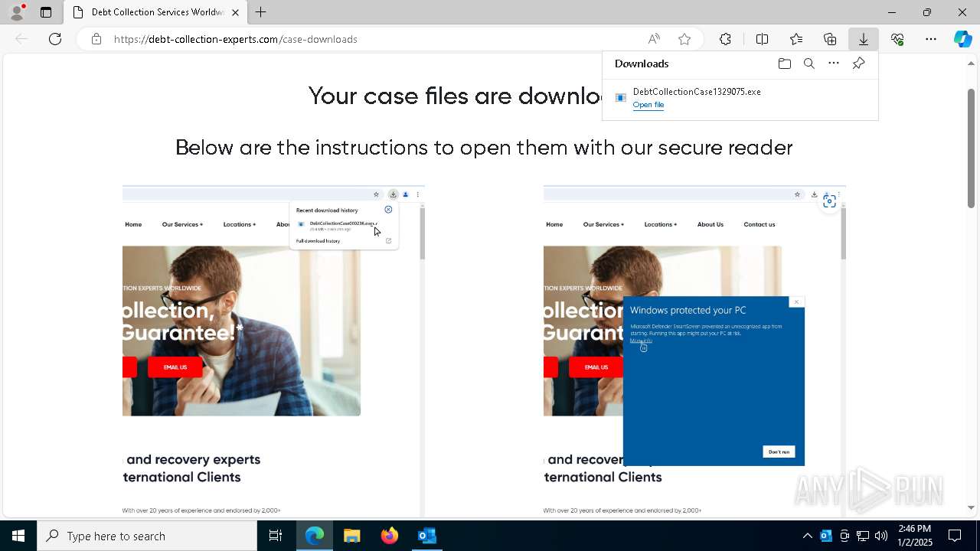The height and width of the screenshot is (551, 980).
Task: Open Outlook from taskbar
Action: 427,536
